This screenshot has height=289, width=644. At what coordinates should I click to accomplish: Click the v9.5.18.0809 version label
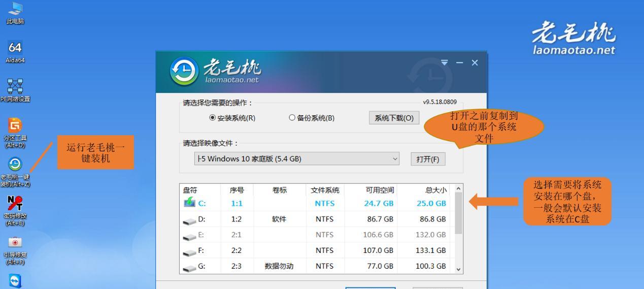[x=440, y=102]
